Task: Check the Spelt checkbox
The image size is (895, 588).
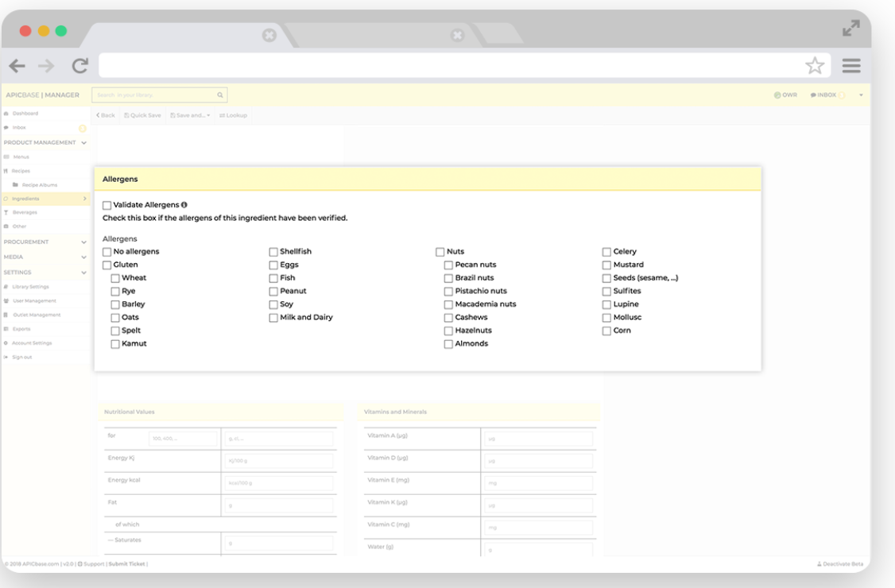Action: tap(115, 331)
